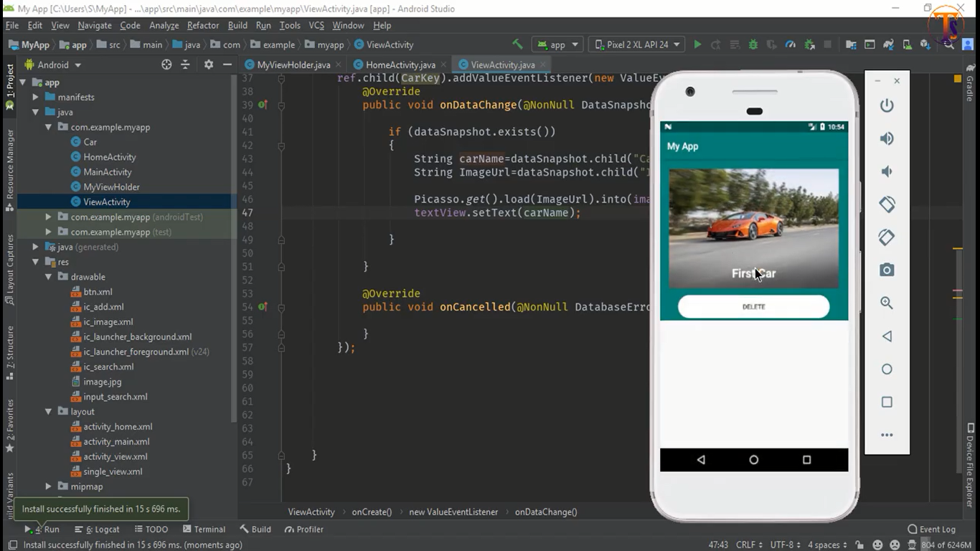Hide the Project panel with minus icon
The width and height of the screenshot is (980, 551).
tap(227, 65)
